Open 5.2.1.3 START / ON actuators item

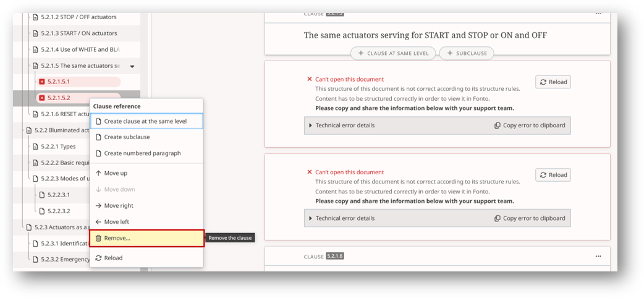[x=78, y=33]
